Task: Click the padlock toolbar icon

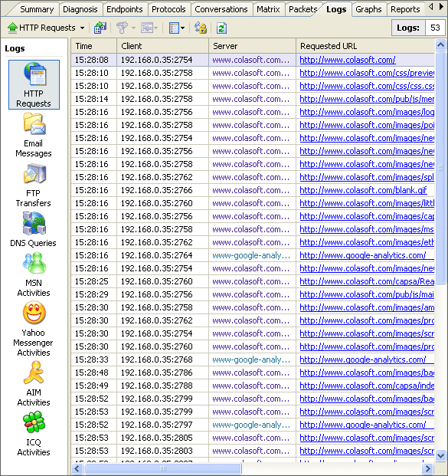Action: point(201,28)
